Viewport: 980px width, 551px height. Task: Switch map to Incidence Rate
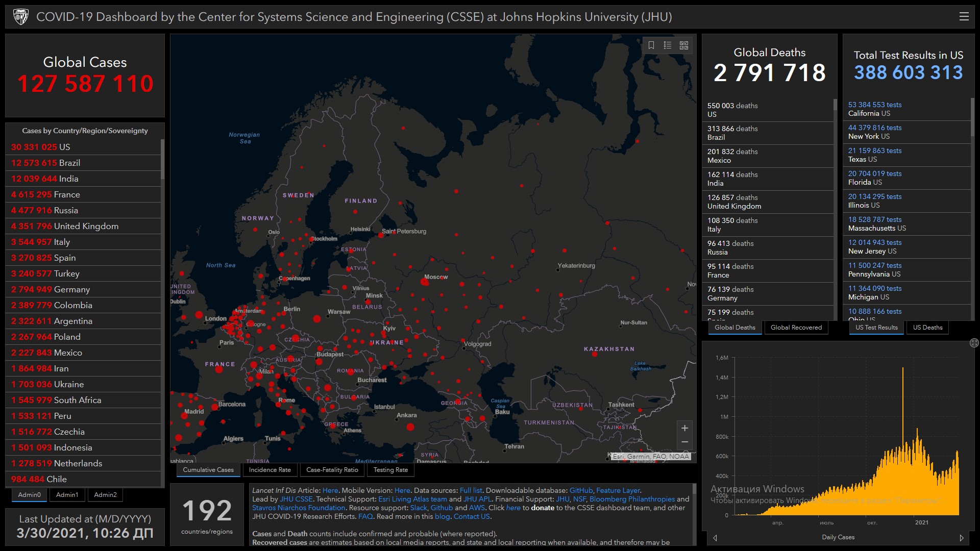click(269, 470)
